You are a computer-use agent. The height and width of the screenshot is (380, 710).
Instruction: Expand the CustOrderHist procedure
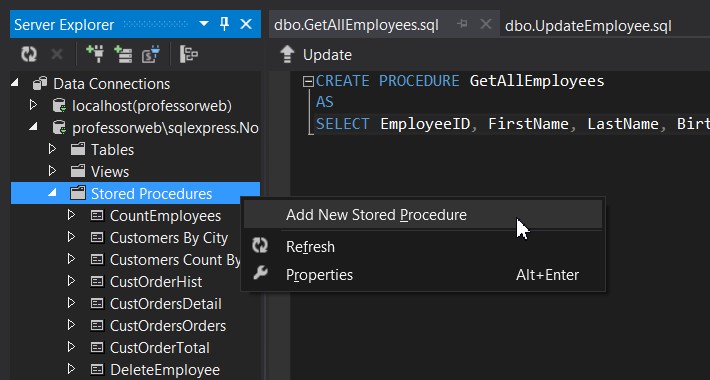tap(71, 281)
